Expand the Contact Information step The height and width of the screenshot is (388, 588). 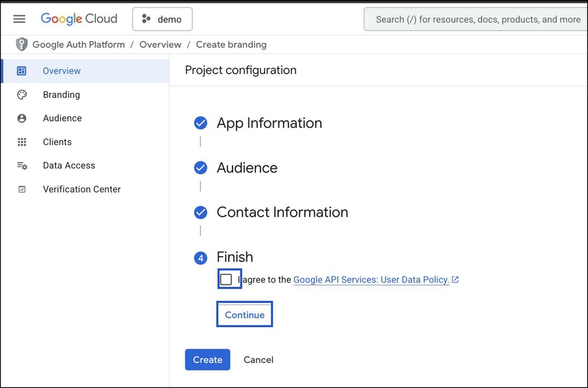click(x=282, y=212)
